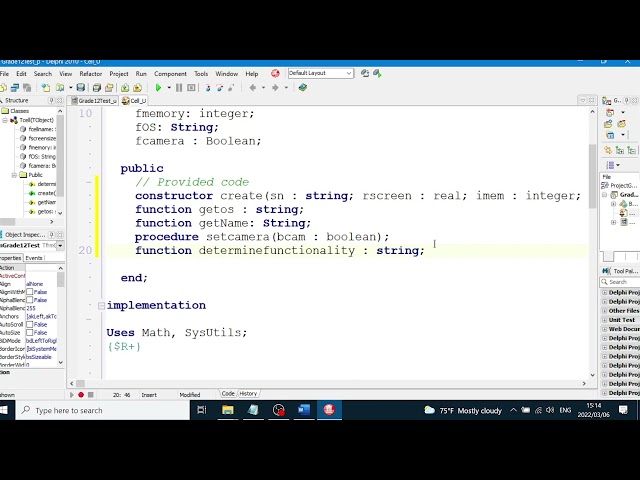Collapse the implementation section fold marker

[x=101, y=305]
